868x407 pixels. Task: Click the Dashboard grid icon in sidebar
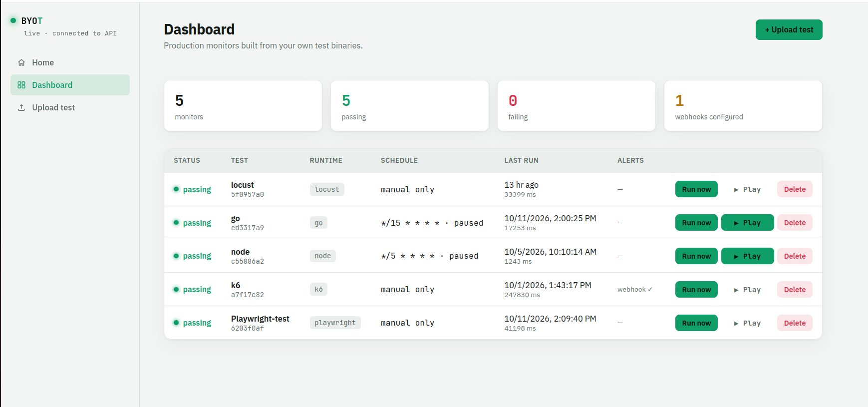tap(21, 85)
